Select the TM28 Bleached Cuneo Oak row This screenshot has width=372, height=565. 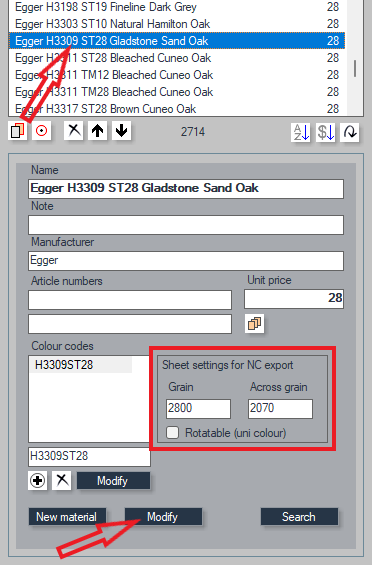(x=177, y=92)
